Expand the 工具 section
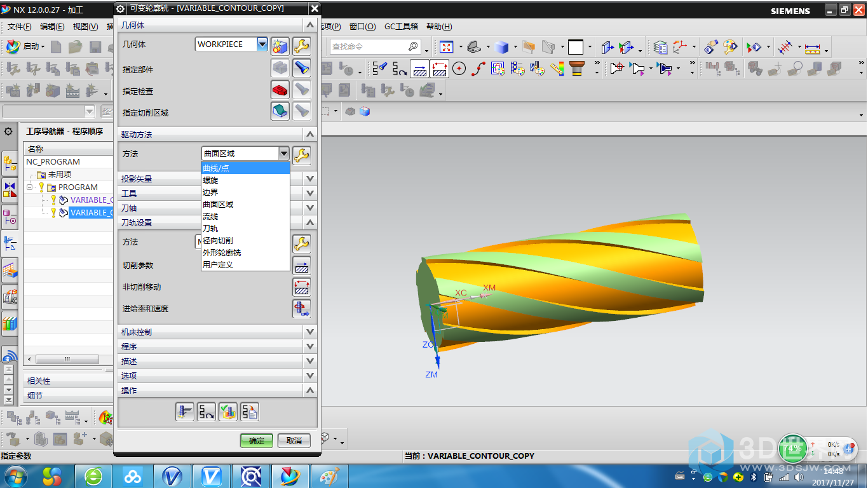The image size is (868, 488). (x=309, y=193)
